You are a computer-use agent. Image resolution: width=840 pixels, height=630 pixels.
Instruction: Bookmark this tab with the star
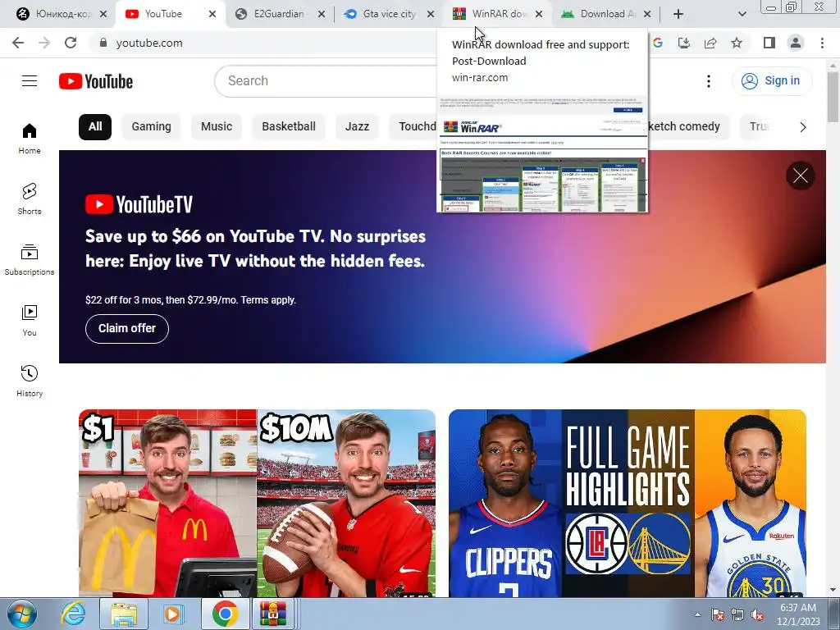pos(737,43)
